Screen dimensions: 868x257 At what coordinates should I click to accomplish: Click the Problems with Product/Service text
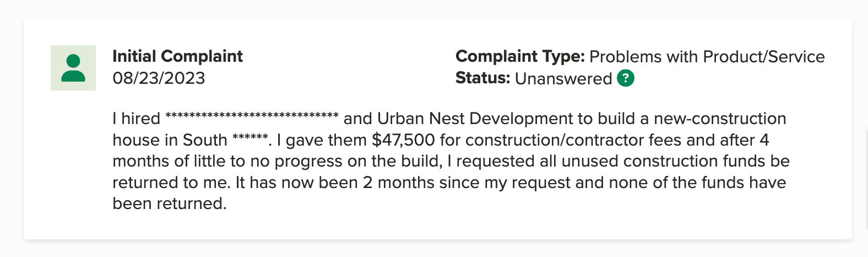tap(707, 57)
